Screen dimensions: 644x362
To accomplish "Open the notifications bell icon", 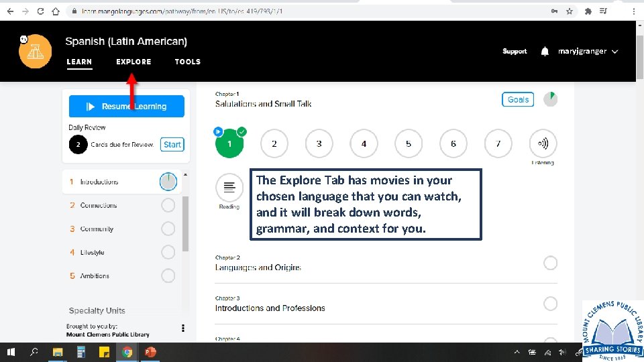I will point(545,52).
